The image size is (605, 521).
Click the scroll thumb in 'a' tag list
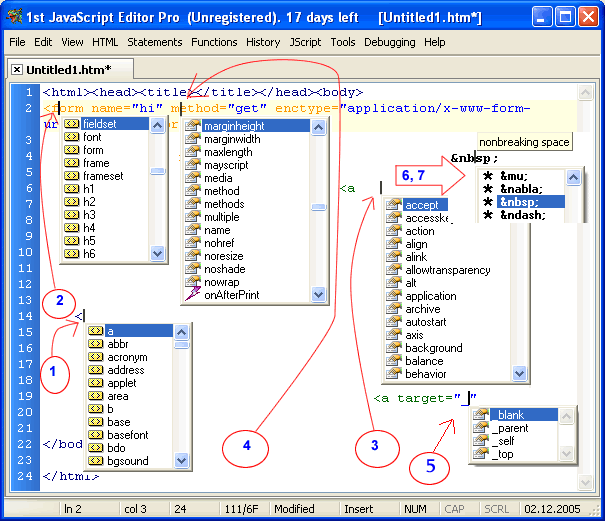coord(181,345)
